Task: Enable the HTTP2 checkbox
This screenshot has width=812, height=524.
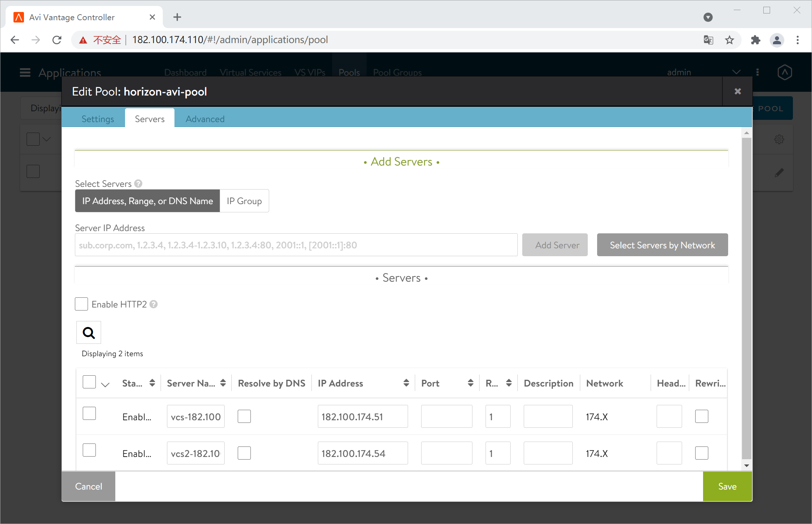Action: pos(81,304)
